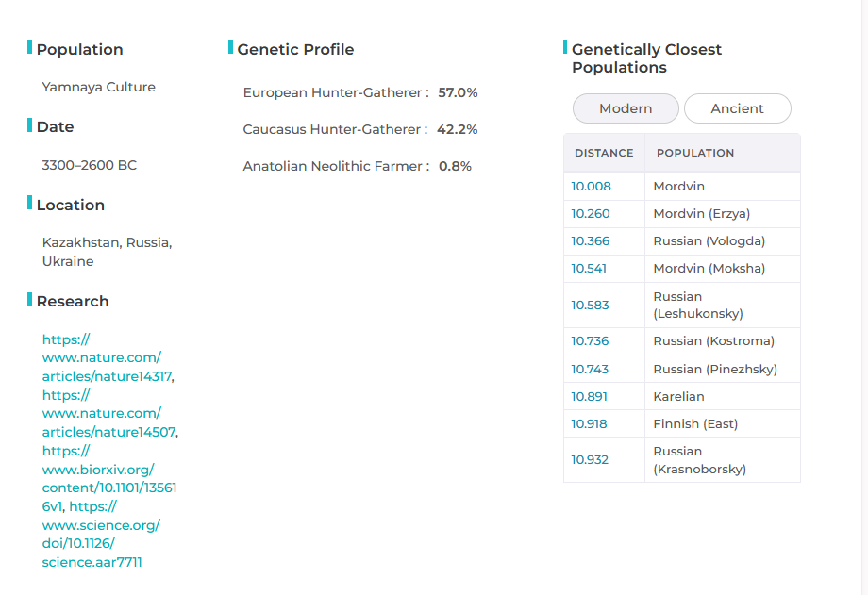
Task: Switch to the Modern populations tab
Action: coord(626,108)
